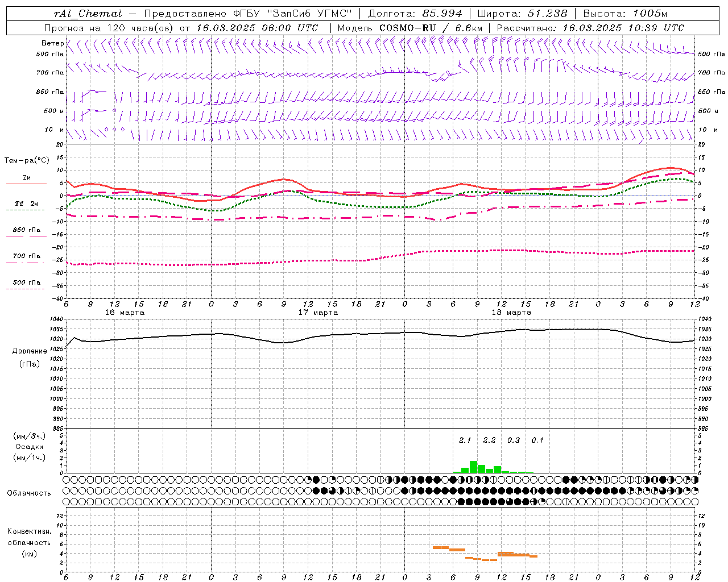The image size is (728, 582).
Task: Click the 17 марта date label
Action: point(318,313)
